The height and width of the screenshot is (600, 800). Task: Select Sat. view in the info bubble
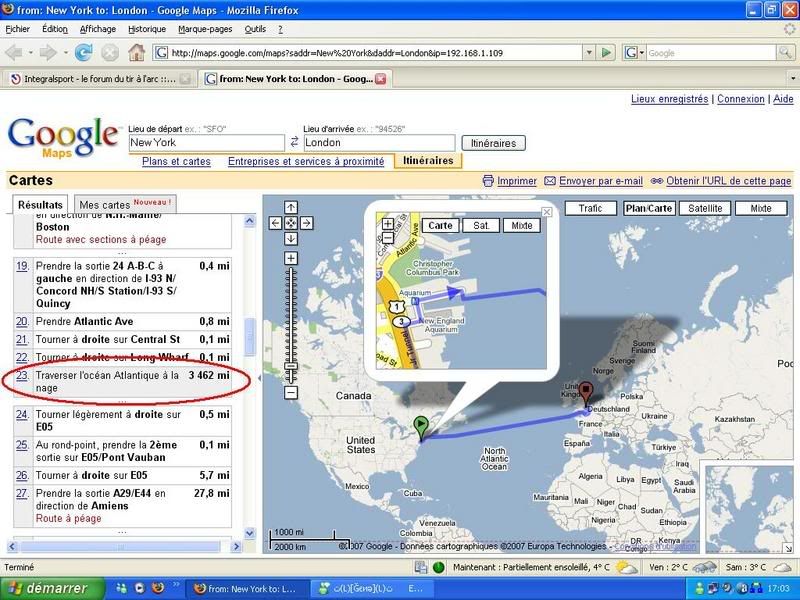(481, 226)
